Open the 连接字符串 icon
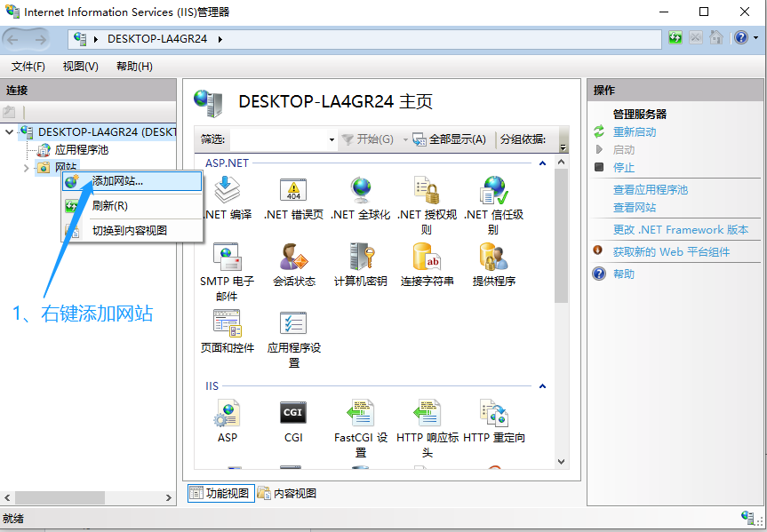This screenshot has width=767, height=532. click(x=427, y=258)
